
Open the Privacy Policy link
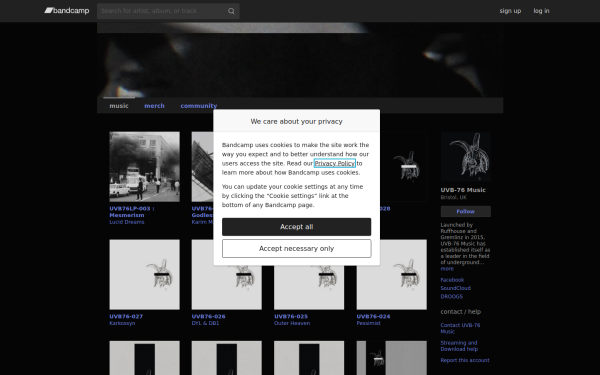coord(335,163)
